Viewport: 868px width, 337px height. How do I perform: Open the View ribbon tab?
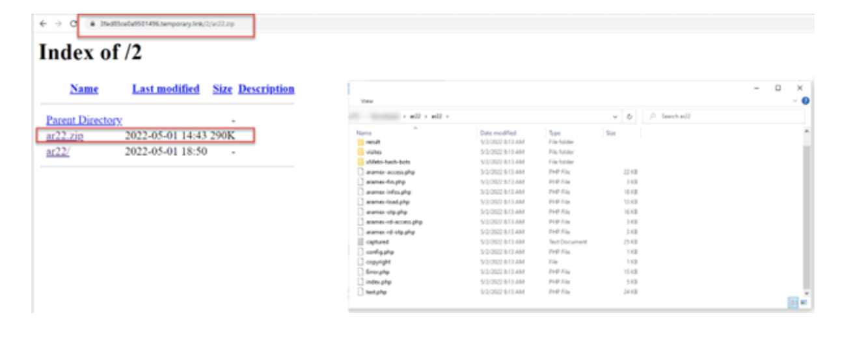[x=367, y=101]
